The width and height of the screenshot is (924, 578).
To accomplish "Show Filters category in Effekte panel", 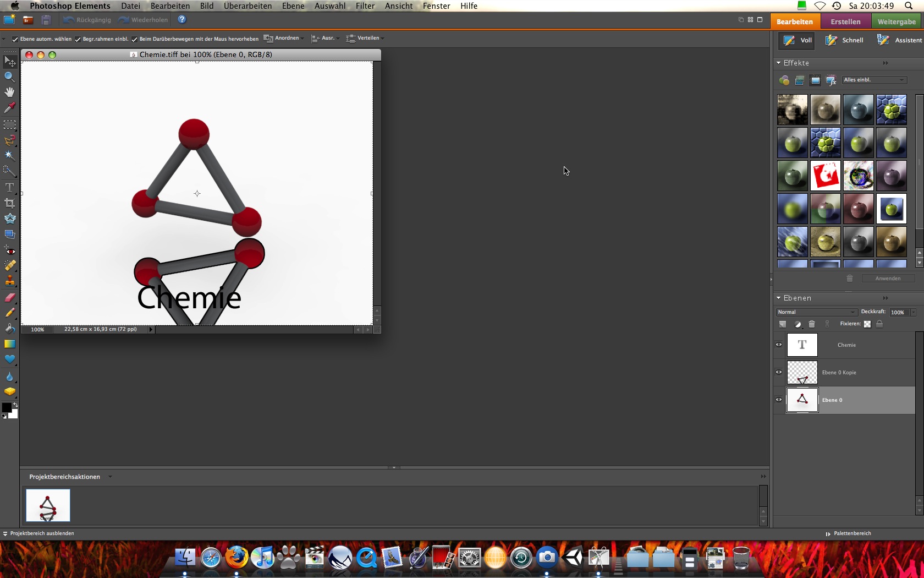I will [x=784, y=80].
